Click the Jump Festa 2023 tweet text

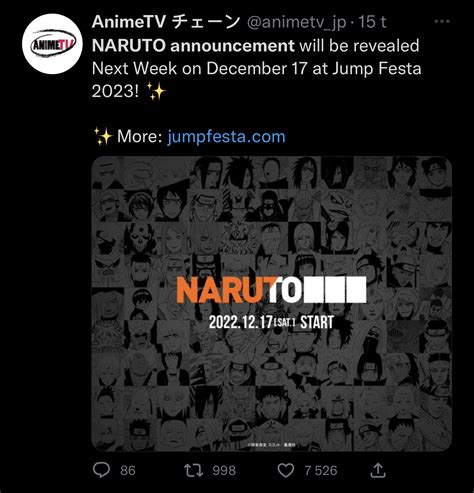[x=257, y=68]
